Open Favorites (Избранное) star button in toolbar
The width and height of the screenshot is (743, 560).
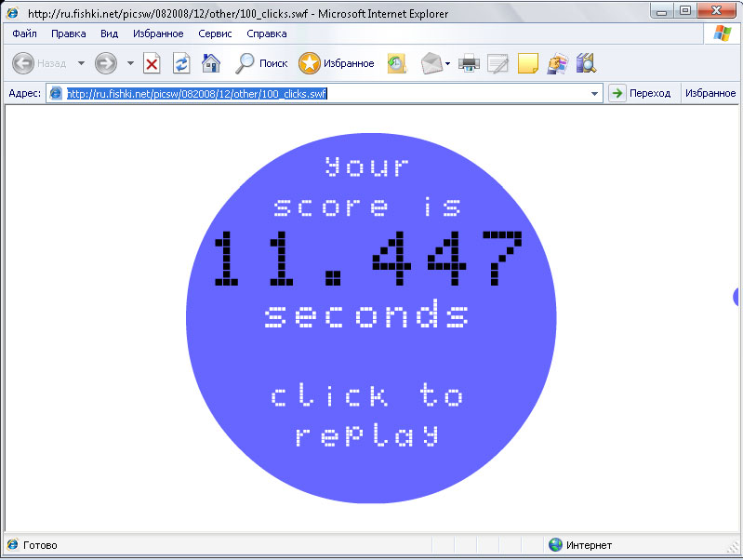pos(337,63)
